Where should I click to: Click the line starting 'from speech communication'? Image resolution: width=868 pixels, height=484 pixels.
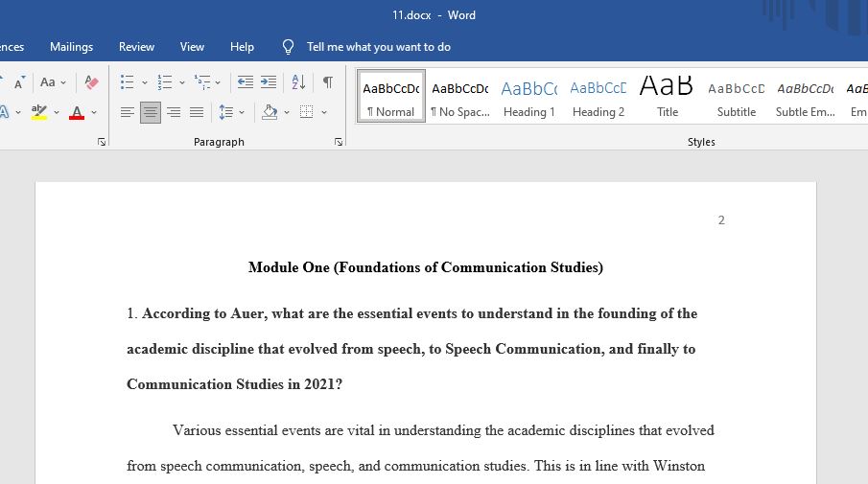coord(415,466)
